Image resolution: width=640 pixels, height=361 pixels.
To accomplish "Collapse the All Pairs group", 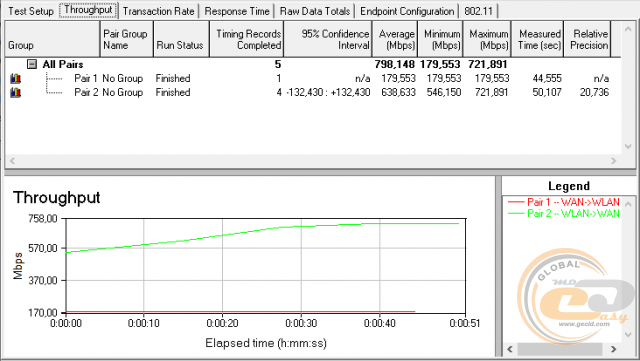I will pyautogui.click(x=32, y=64).
